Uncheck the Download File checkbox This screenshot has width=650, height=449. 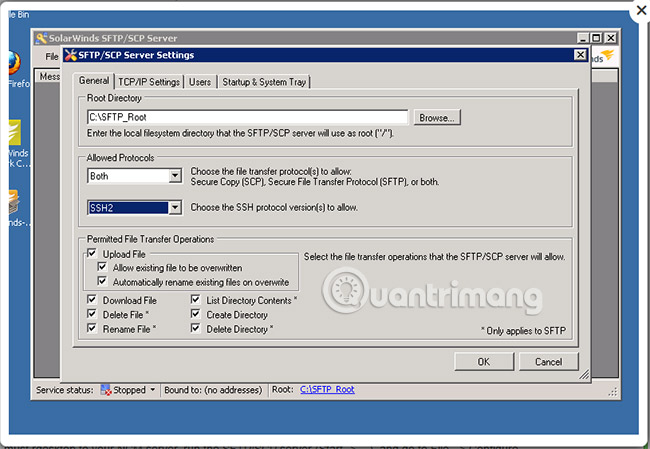point(92,299)
